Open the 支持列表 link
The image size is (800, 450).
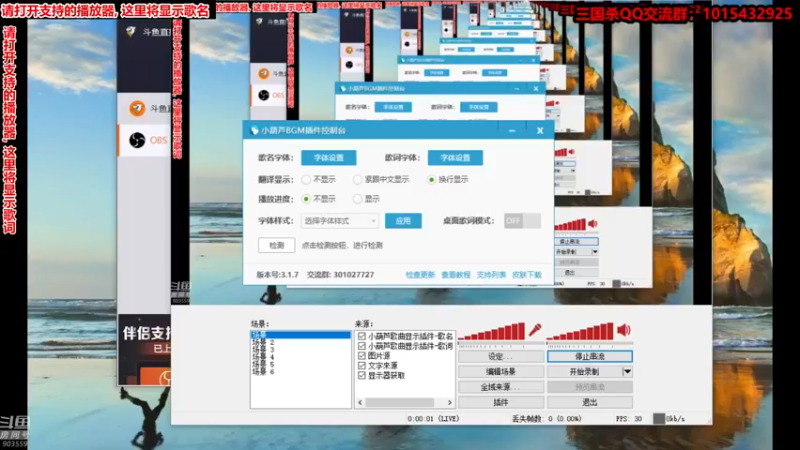(491, 274)
